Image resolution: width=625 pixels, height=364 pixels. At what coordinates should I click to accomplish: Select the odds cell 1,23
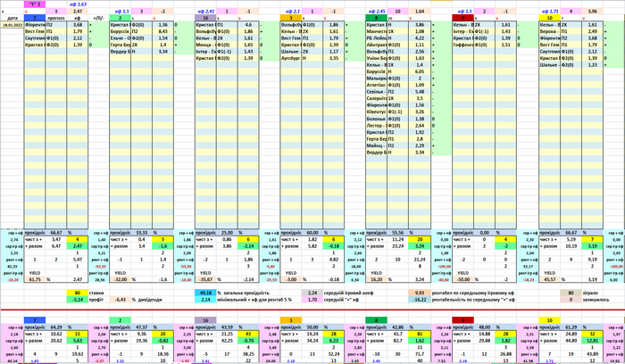pos(592,65)
